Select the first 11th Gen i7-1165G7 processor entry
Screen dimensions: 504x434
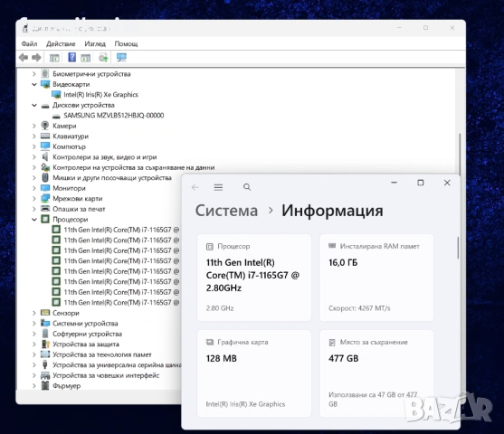pyautogui.click(x=121, y=230)
